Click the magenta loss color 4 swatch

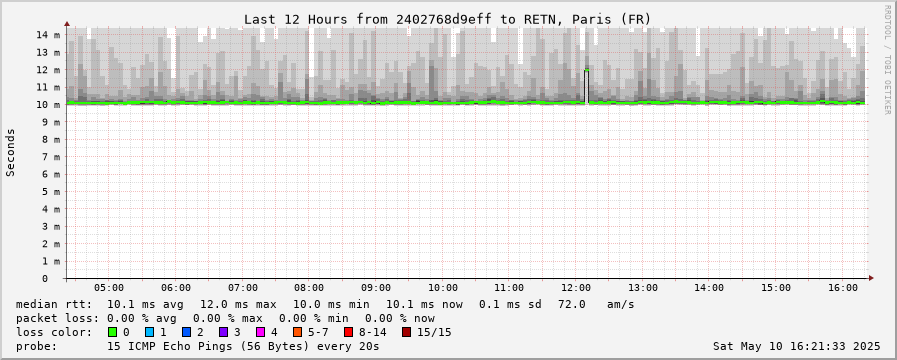pyautogui.click(x=260, y=332)
